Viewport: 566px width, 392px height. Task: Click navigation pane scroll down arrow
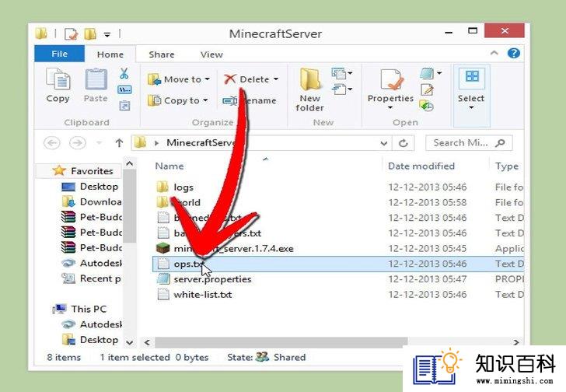pos(130,342)
